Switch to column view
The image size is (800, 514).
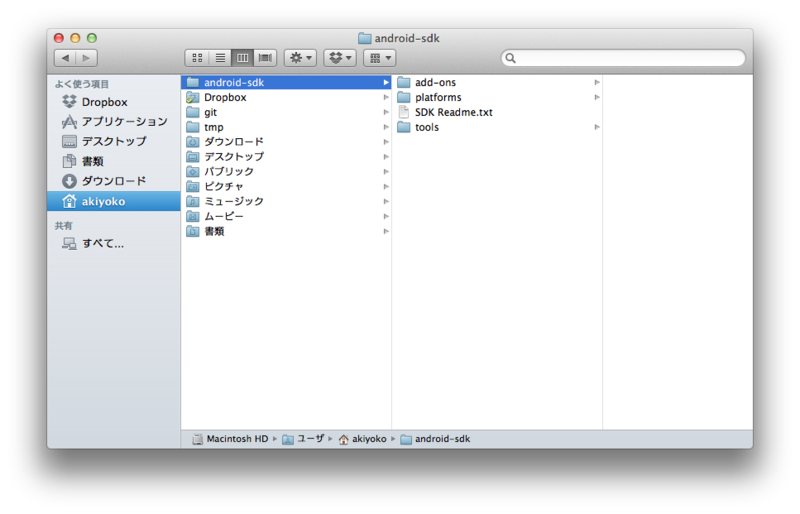[242, 58]
